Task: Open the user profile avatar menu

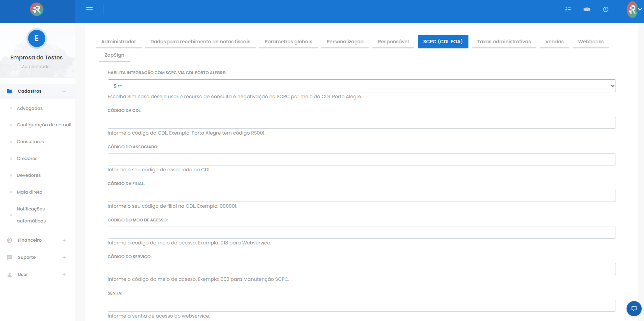Action: 634,10
